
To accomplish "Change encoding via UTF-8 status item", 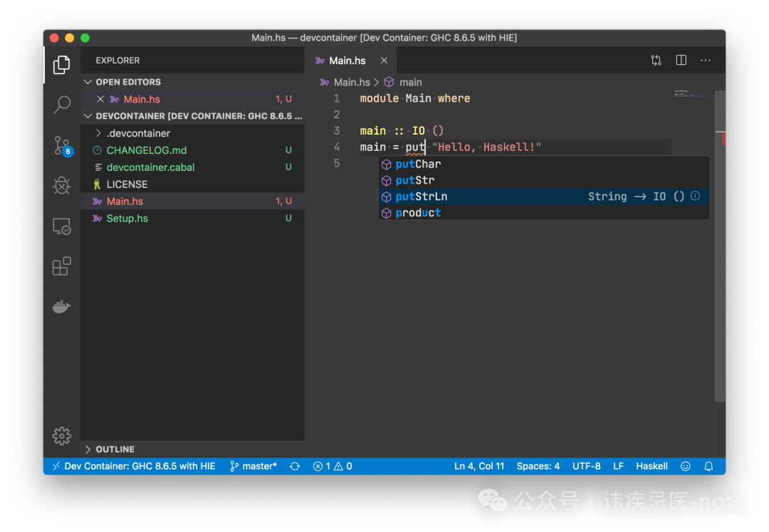I will [x=587, y=466].
